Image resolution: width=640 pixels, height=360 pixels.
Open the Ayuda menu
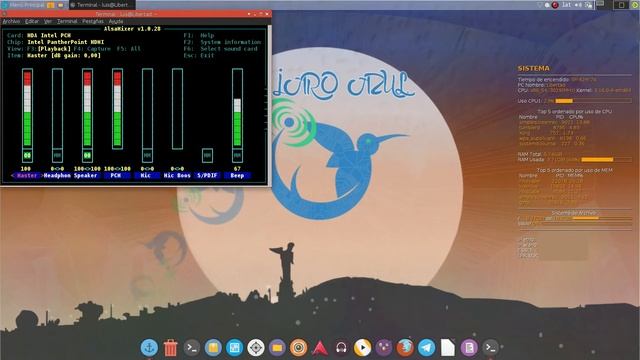(116, 21)
